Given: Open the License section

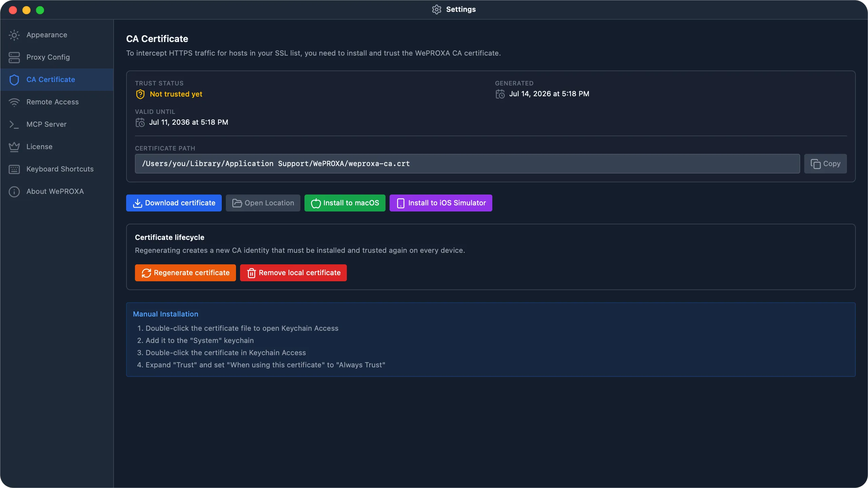Looking at the screenshot, I should [57, 147].
